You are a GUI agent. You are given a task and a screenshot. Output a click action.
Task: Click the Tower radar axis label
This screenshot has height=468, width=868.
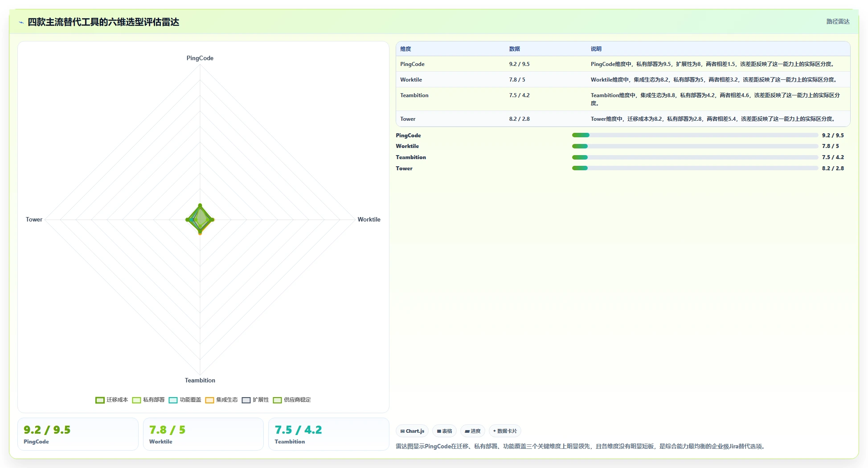[34, 220]
